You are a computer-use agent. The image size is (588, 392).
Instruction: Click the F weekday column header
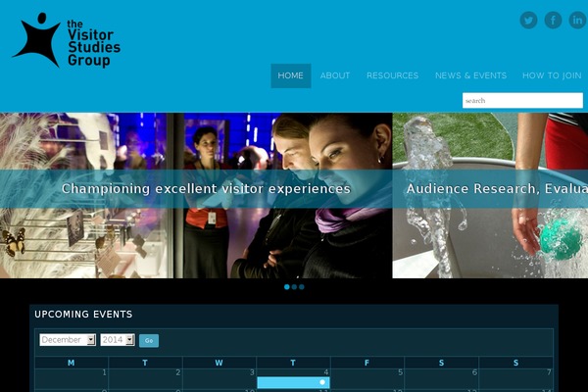[367, 363]
